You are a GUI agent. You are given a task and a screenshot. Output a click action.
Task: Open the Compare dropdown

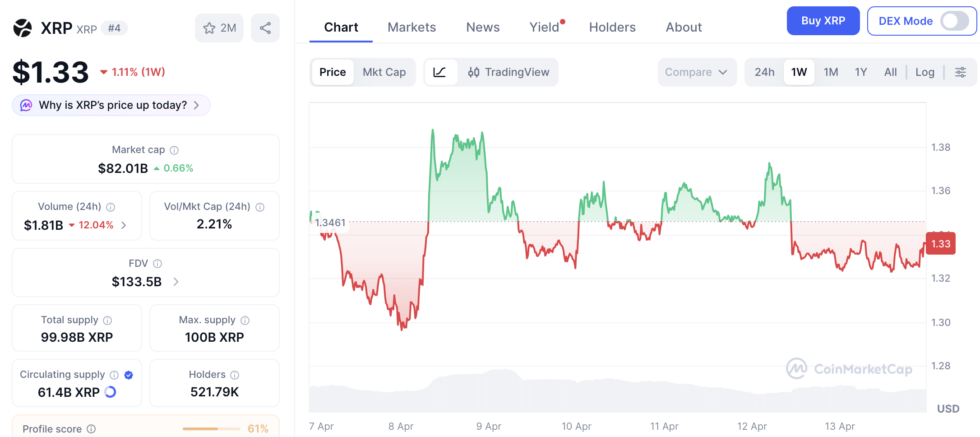click(x=697, y=72)
